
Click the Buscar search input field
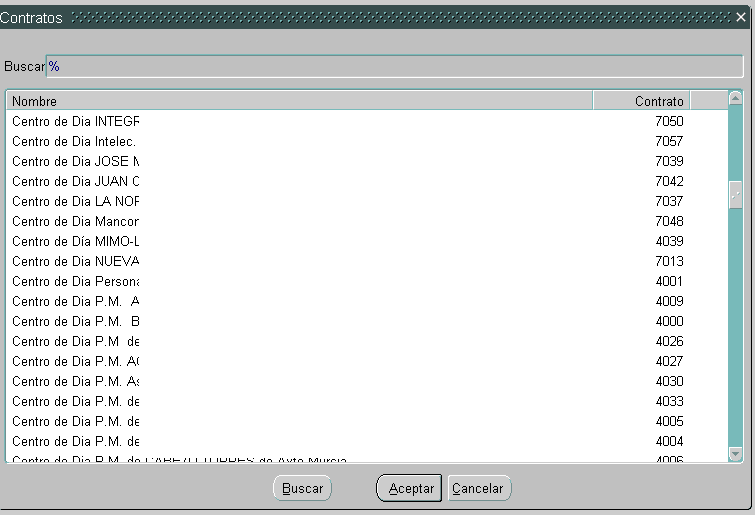coord(394,66)
